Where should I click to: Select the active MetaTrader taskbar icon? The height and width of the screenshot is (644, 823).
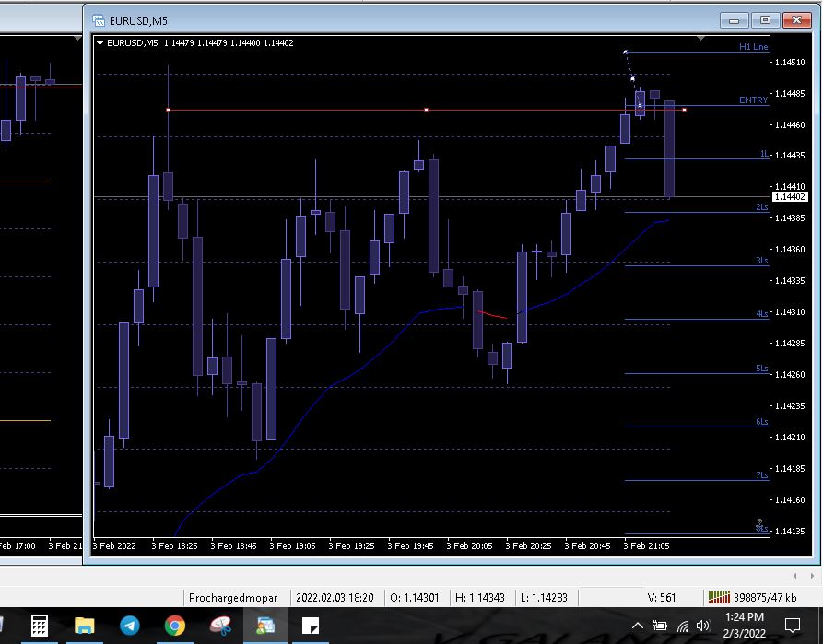click(265, 625)
